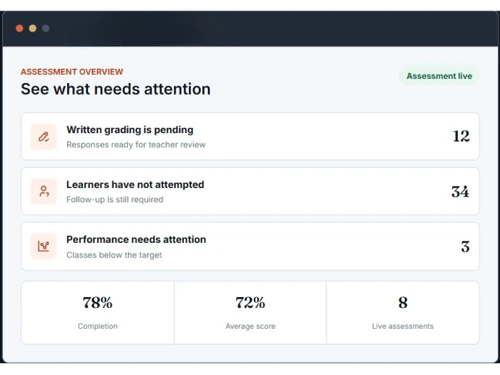Click the See what needs attention heading
Image resolution: width=500 pixels, height=375 pixels.
[116, 89]
